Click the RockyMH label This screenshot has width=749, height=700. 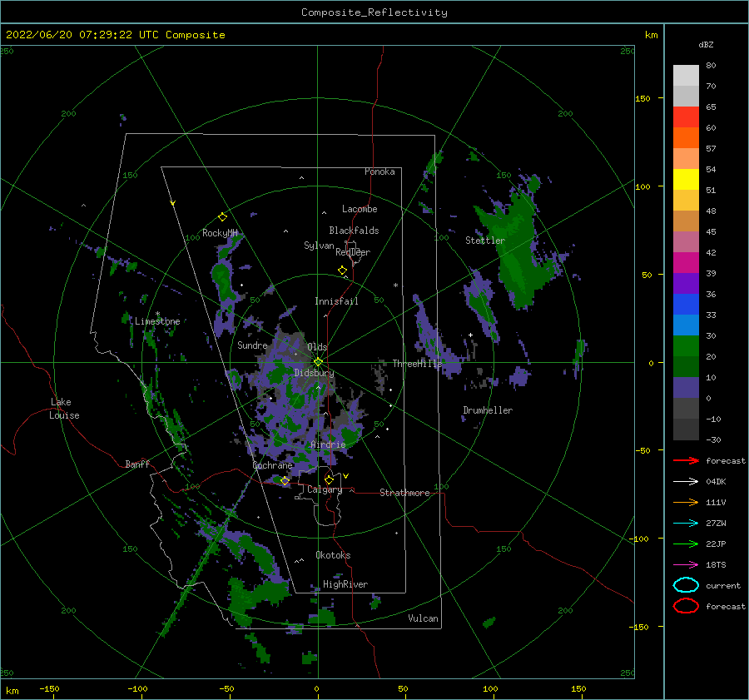[220, 233]
